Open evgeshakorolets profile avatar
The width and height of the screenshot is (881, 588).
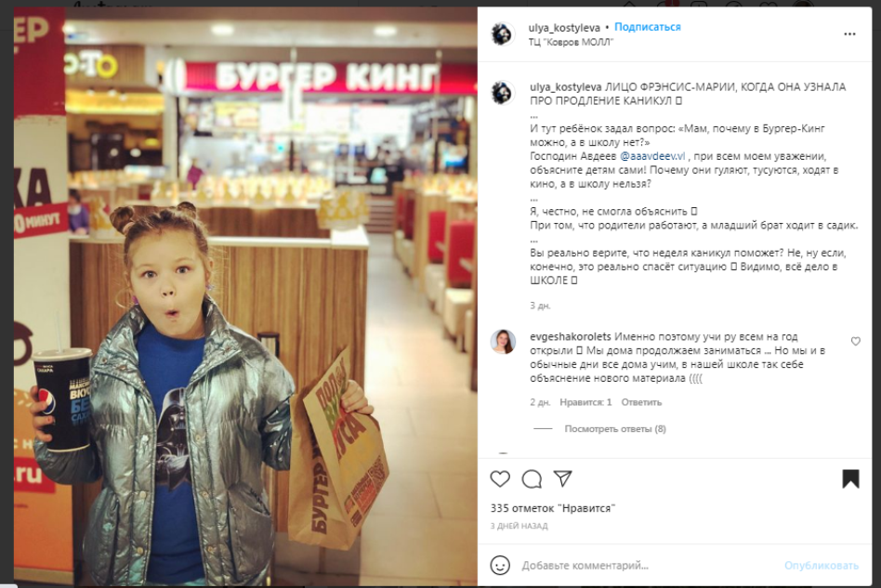point(503,342)
